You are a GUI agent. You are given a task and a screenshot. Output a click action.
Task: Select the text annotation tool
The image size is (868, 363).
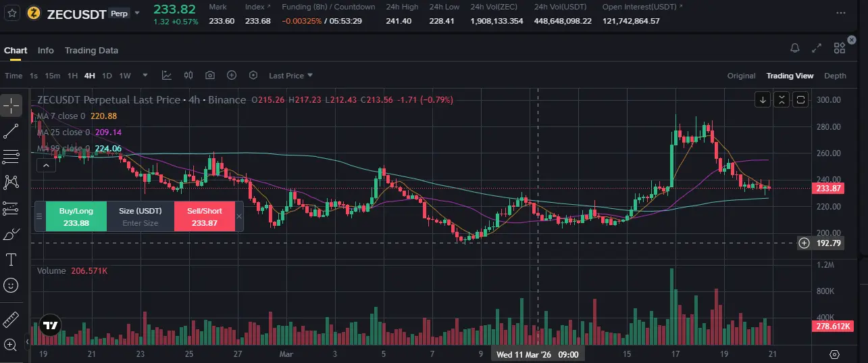click(11, 260)
